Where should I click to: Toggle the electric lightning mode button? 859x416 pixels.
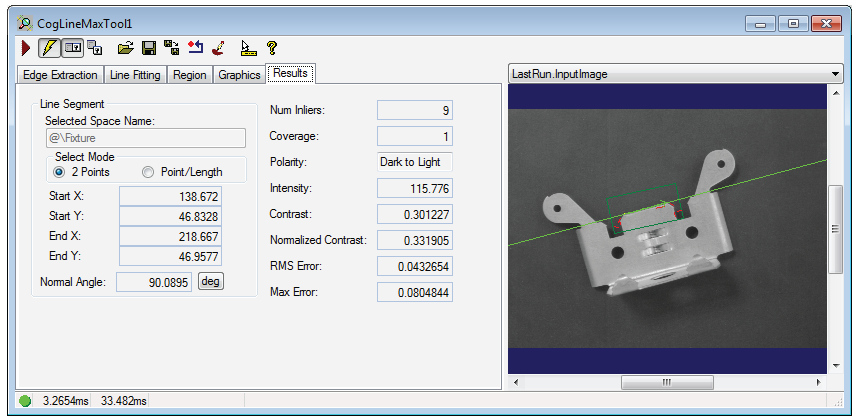[49, 48]
